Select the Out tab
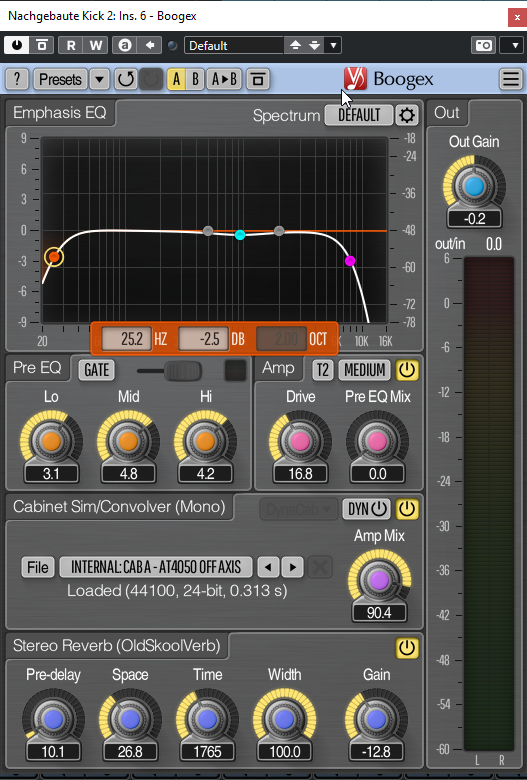 tap(447, 112)
